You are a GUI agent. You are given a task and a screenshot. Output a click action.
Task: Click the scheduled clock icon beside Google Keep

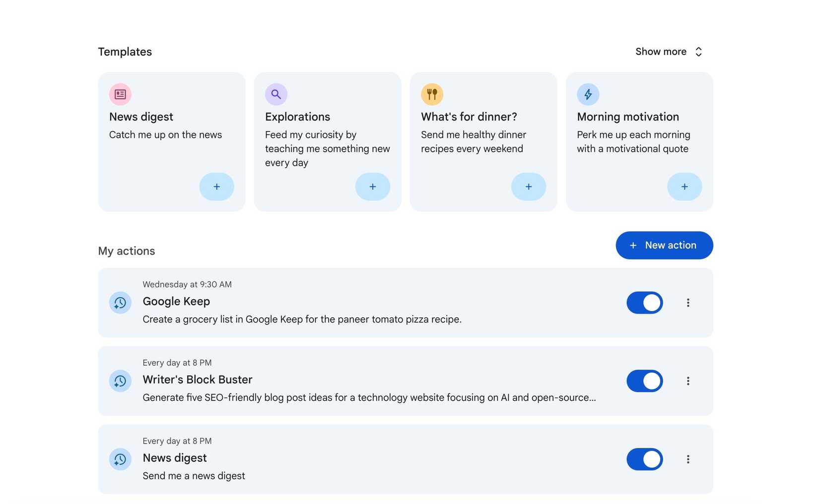(x=120, y=303)
